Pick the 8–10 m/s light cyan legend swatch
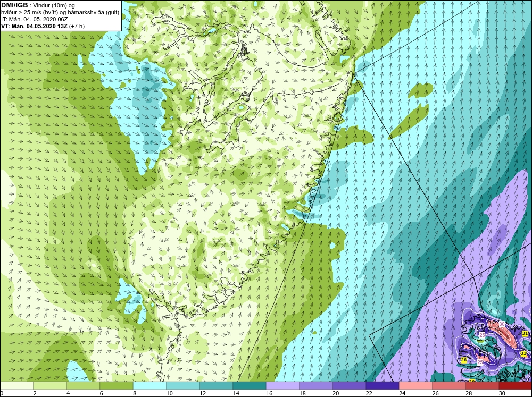This screenshot has height=397, width=532. (149, 385)
